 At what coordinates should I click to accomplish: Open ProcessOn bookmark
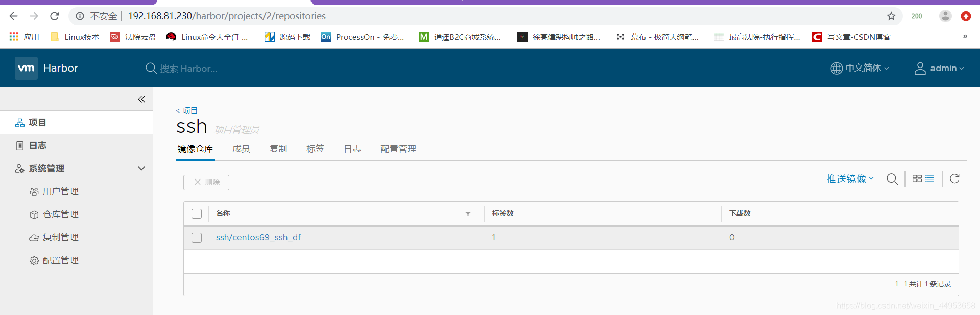363,37
